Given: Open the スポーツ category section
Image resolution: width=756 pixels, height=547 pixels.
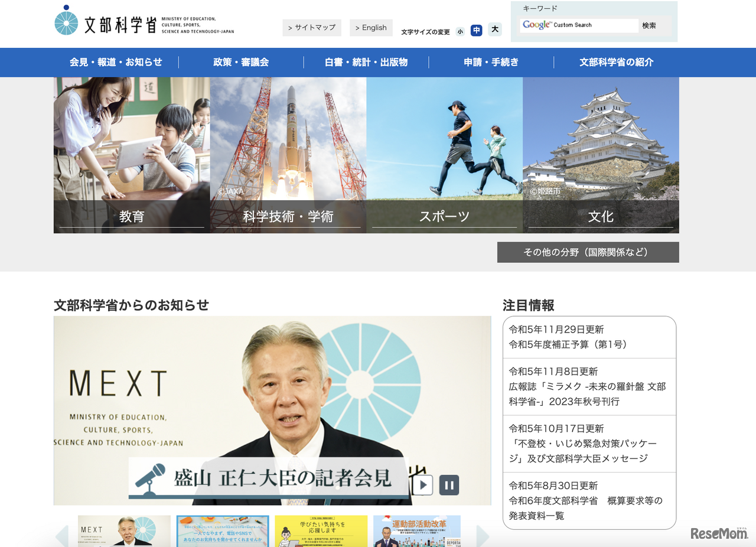Looking at the screenshot, I should [x=444, y=217].
